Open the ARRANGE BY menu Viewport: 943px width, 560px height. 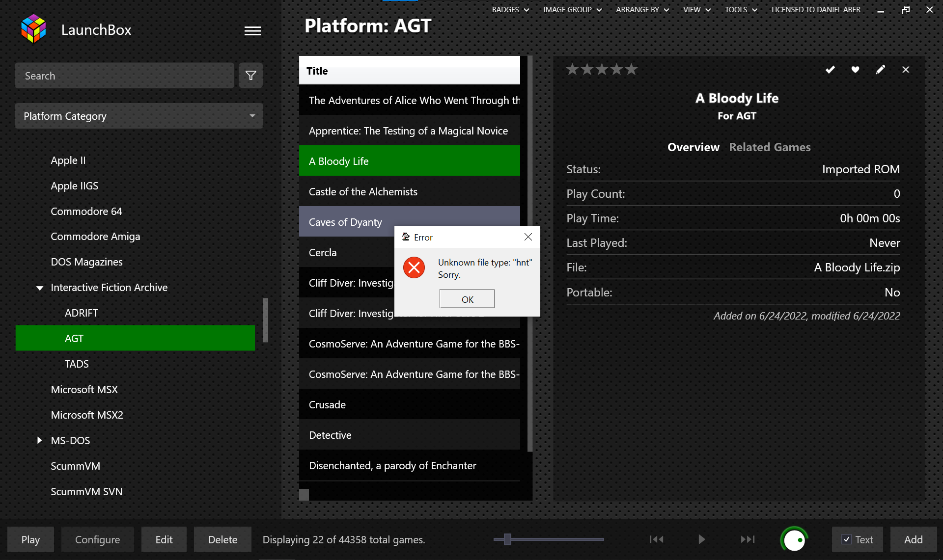pos(642,10)
